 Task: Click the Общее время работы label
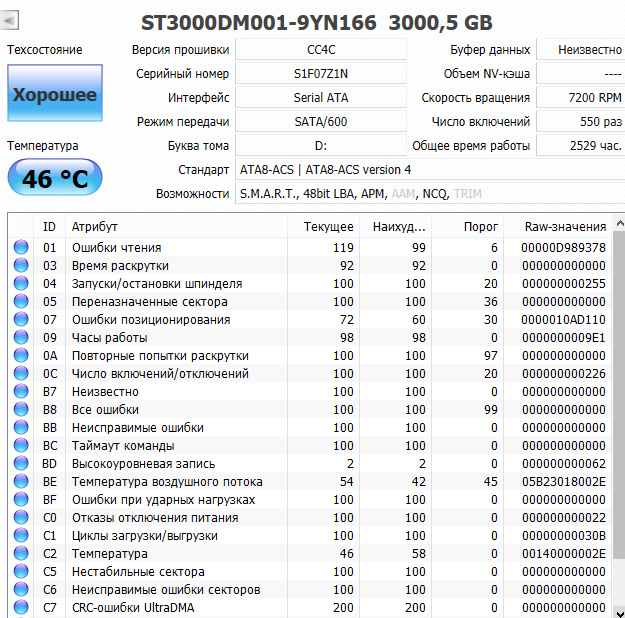tap(471, 146)
